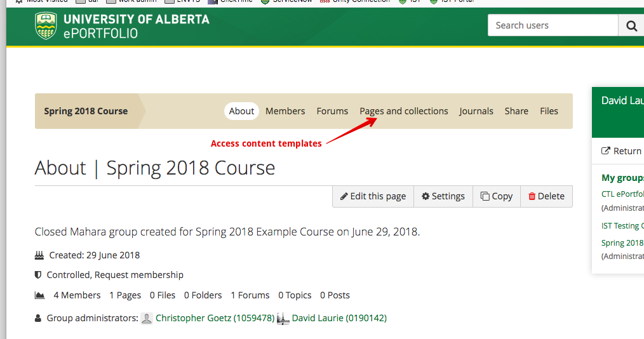The width and height of the screenshot is (644, 339).
Task: Open Spring 2018 group sidebar link
Action: click(x=622, y=243)
